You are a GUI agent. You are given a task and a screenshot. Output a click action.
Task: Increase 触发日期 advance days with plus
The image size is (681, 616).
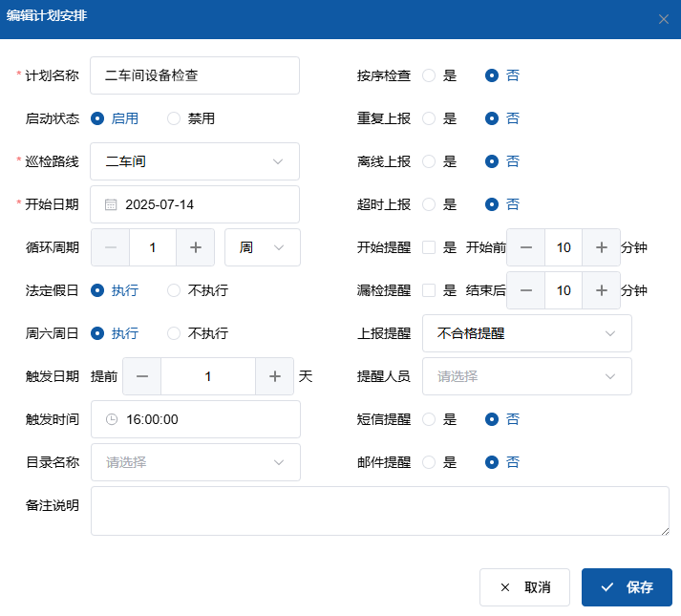(x=275, y=376)
